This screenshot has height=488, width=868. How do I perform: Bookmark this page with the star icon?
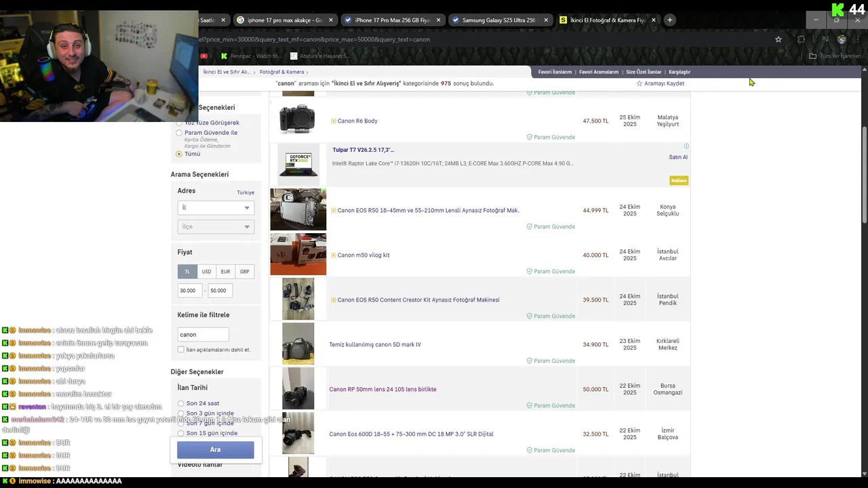click(778, 39)
